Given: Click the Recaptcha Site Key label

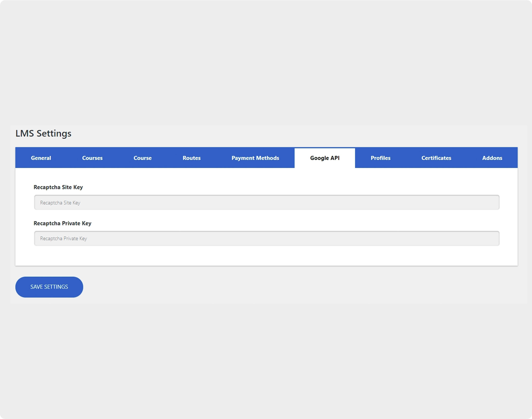Looking at the screenshot, I should 58,187.
